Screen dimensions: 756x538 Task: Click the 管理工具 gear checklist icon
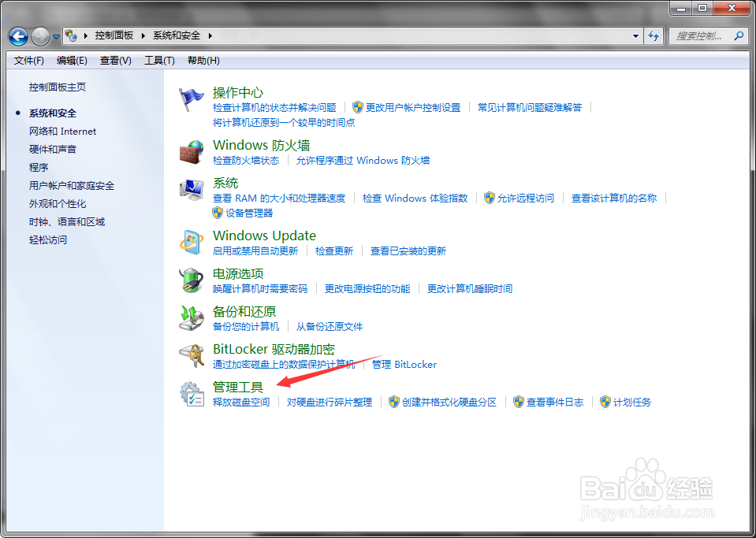(192, 394)
